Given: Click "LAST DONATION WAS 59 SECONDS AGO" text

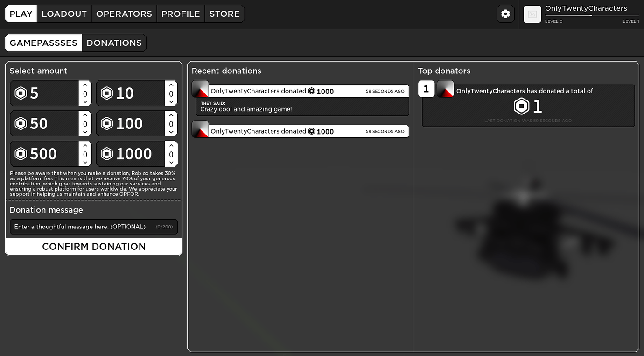Looking at the screenshot, I should [x=528, y=121].
